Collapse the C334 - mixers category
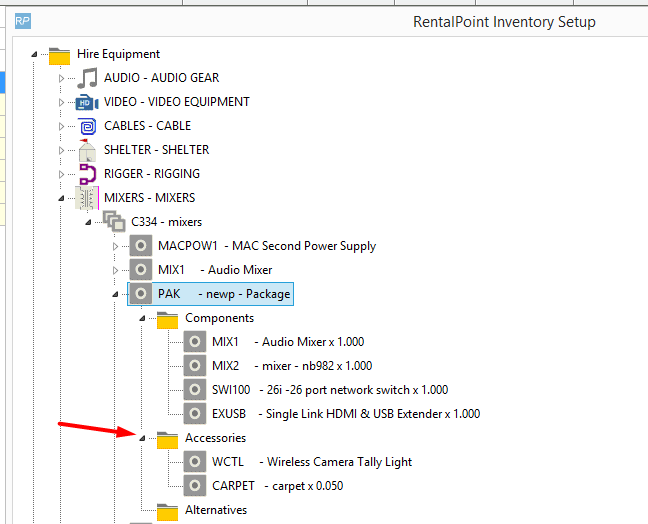Viewport: 648px width, 524px height. (x=88, y=222)
